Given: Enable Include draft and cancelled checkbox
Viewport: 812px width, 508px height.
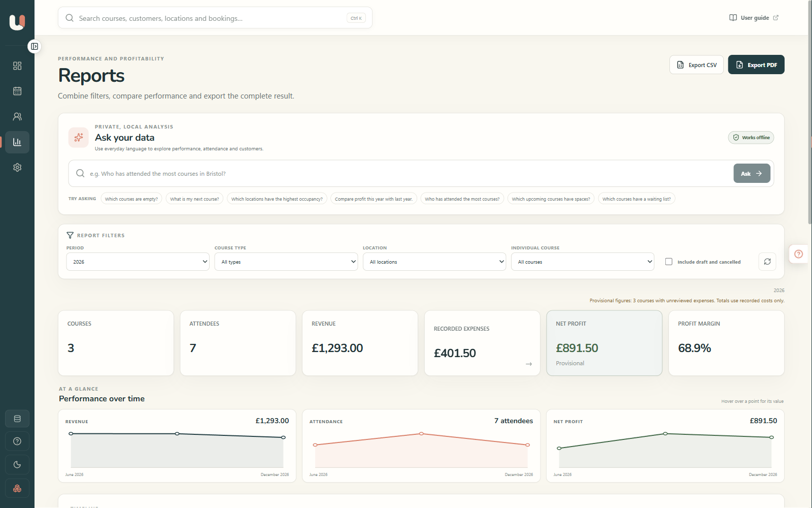Looking at the screenshot, I should click(x=669, y=262).
